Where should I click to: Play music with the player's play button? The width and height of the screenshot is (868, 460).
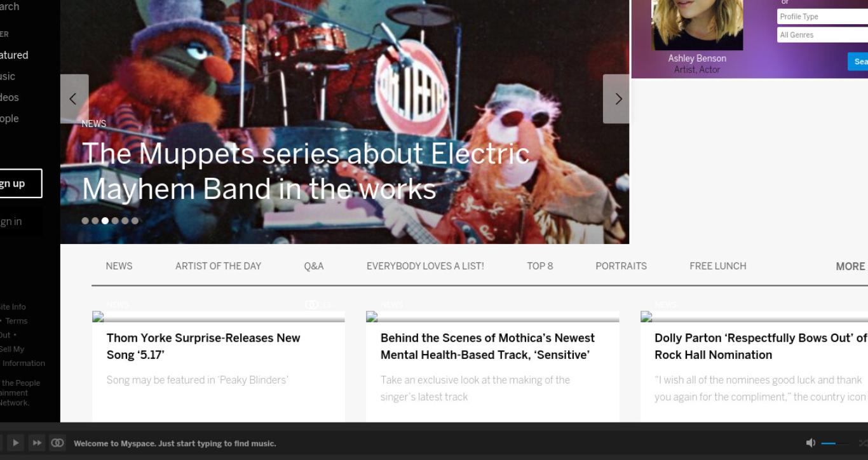coord(16,443)
